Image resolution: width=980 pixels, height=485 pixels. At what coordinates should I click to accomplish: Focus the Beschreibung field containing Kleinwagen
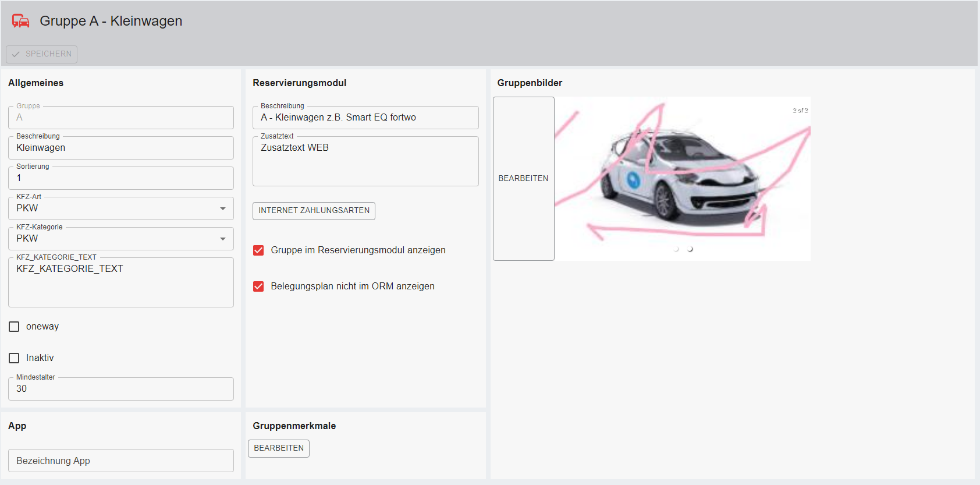pyautogui.click(x=120, y=148)
